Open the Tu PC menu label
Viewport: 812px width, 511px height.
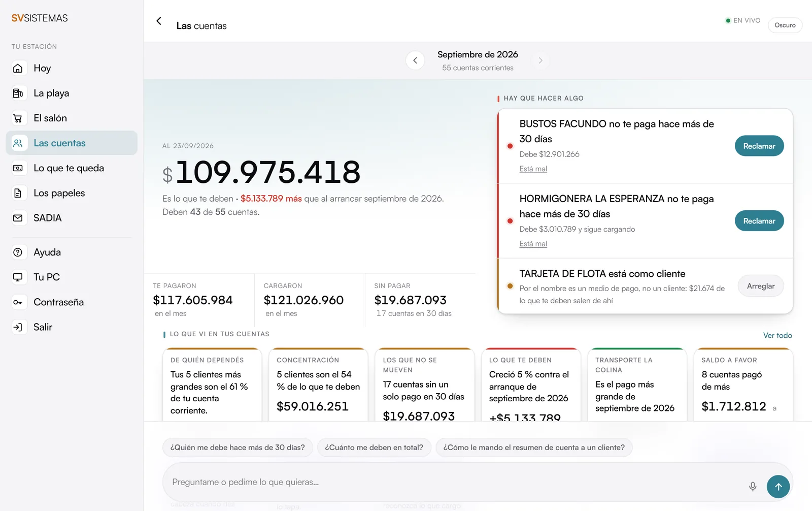[47, 277]
